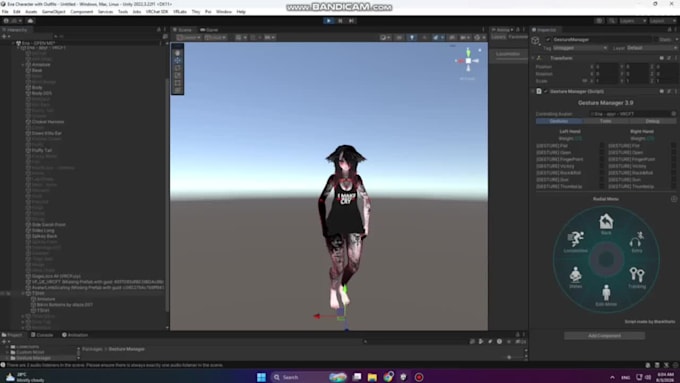680x383 pixels.
Task: Toggle Right Hand GESTURE Open checkbox
Action: click(673, 153)
